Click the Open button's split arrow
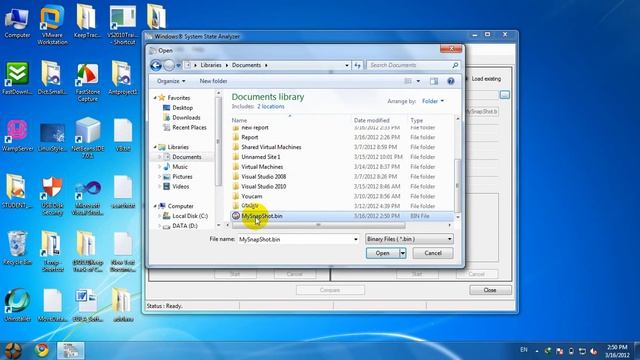The image size is (640, 360). pos(402,253)
